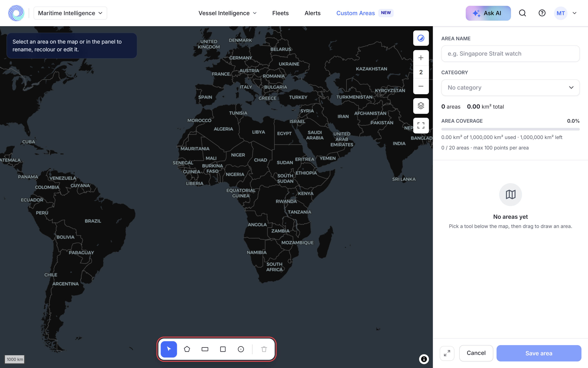This screenshot has width=588, height=368.
Task: Zoom in on the map
Action: click(421, 58)
